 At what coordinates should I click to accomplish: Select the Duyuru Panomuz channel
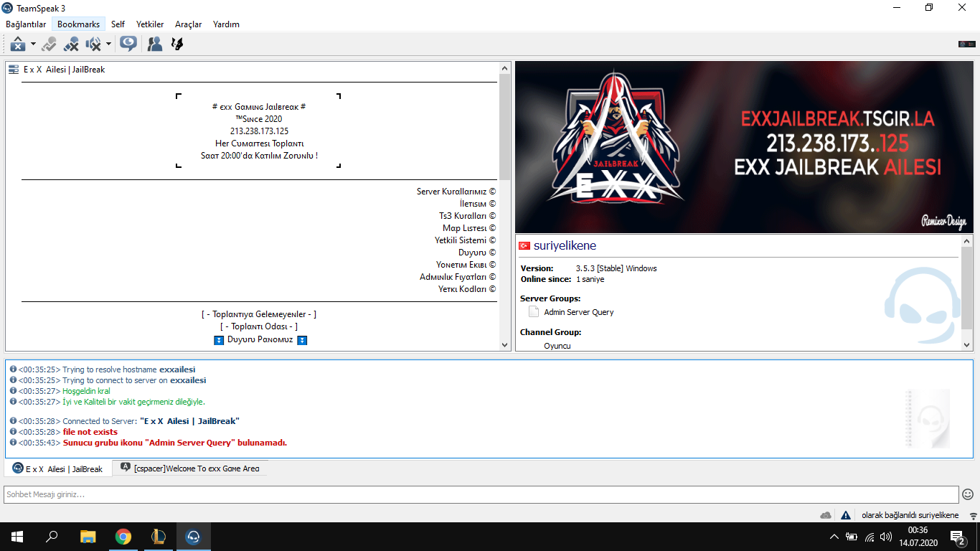(x=260, y=339)
